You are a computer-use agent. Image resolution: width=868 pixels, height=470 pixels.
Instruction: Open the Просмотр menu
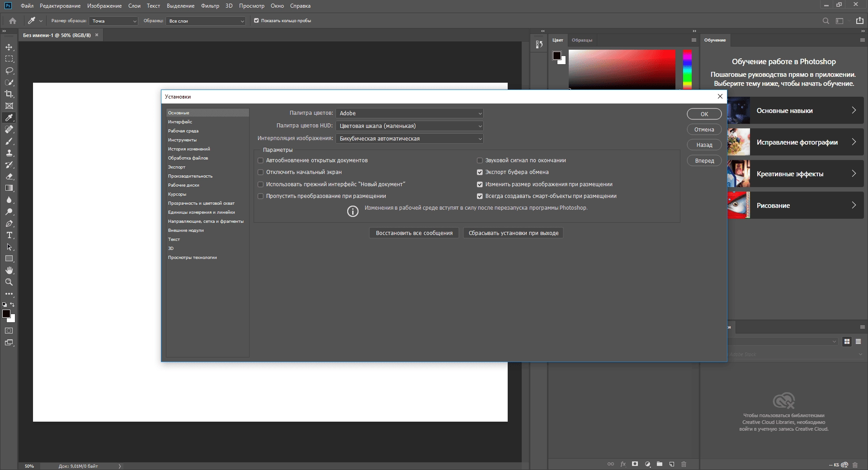(252, 6)
